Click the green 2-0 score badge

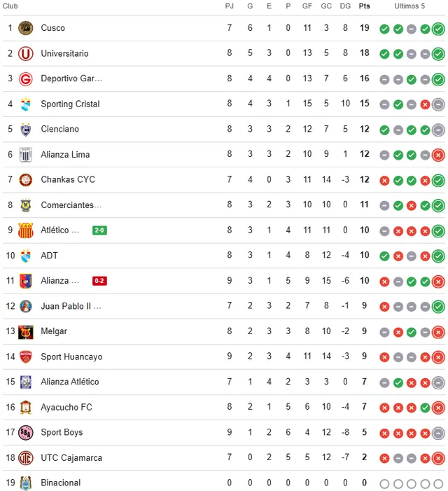(x=100, y=230)
